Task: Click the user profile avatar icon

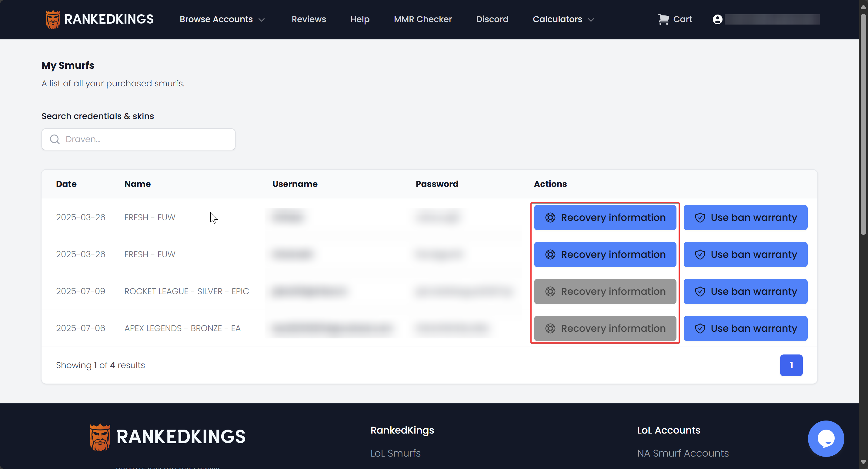Action: click(717, 19)
